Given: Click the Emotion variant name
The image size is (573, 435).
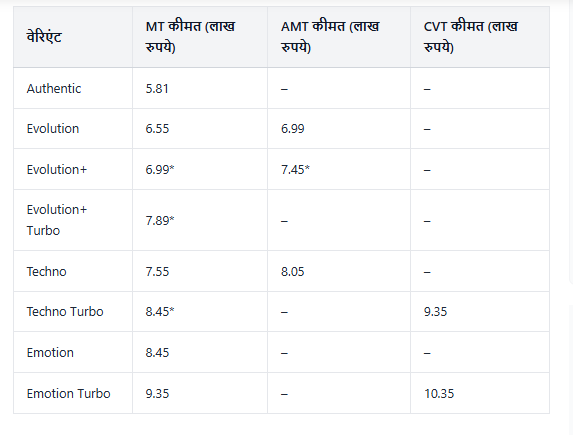Looking at the screenshot, I should pos(50,352).
